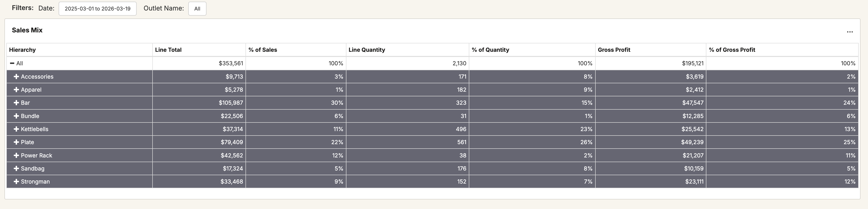Open the Date range filter

click(97, 9)
